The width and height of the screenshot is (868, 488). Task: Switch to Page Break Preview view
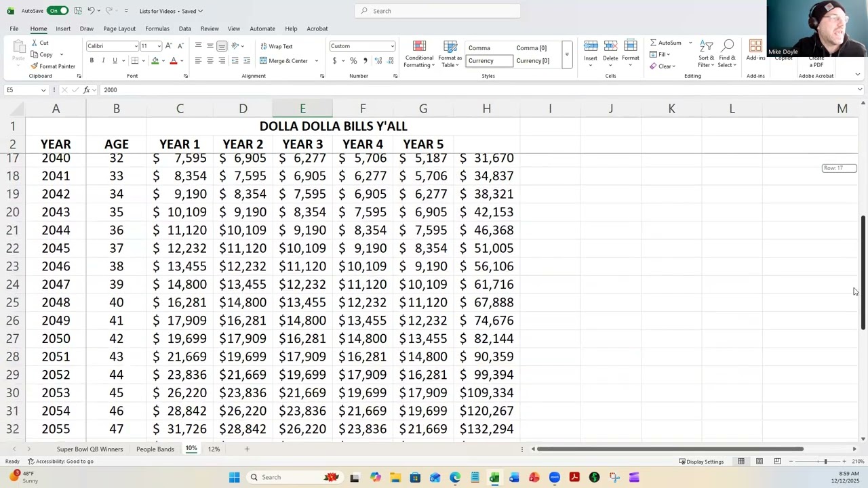click(778, 462)
